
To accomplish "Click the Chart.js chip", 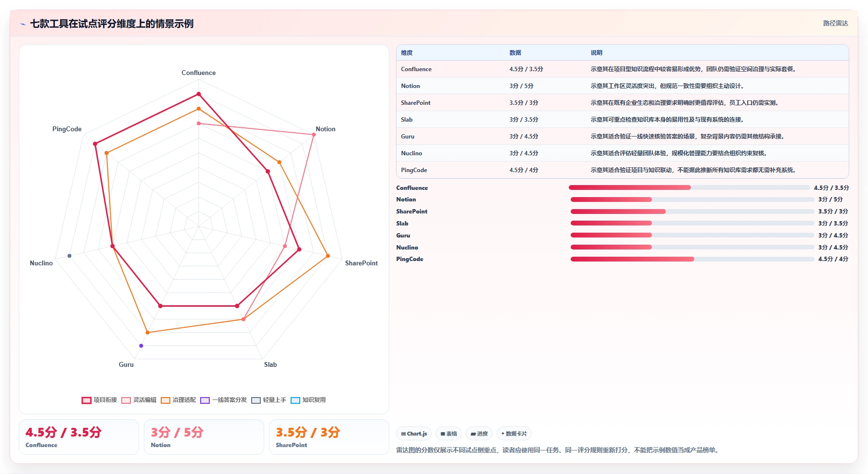I will pos(414,434).
